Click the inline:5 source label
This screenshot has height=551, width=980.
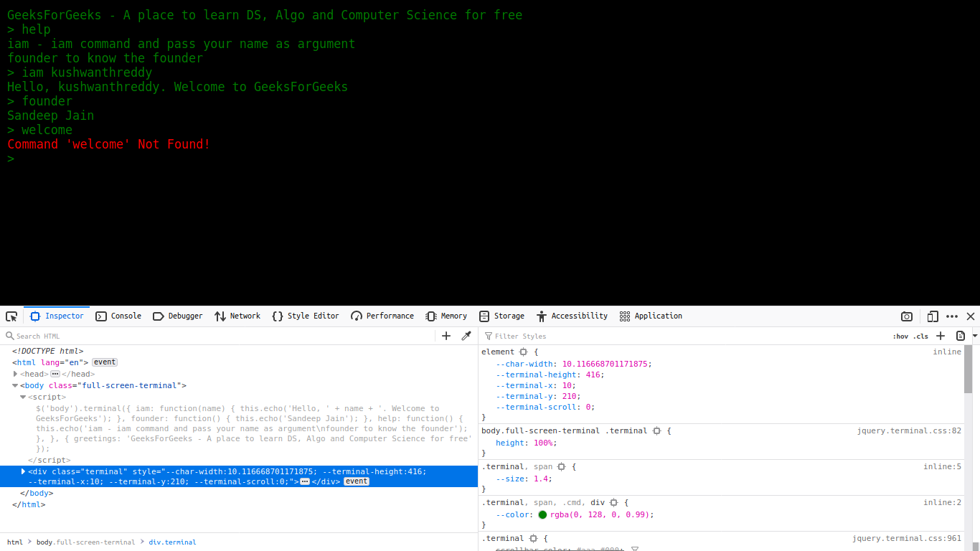click(942, 467)
